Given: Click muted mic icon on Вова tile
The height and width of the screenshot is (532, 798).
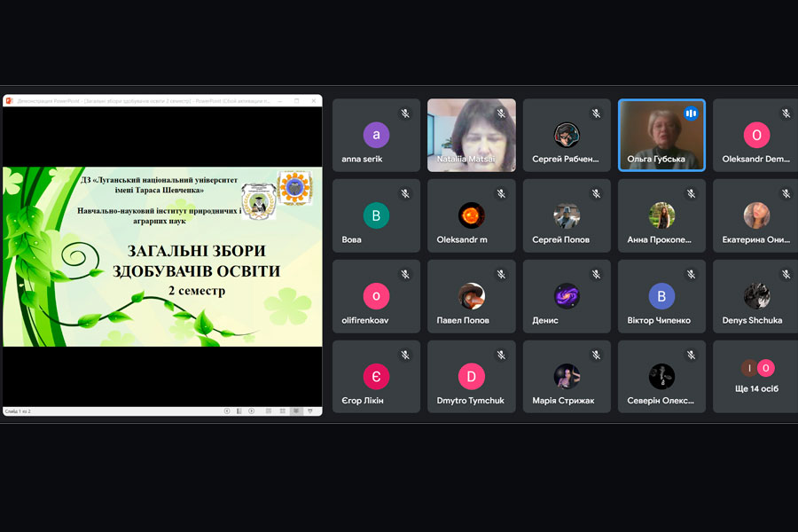Looking at the screenshot, I should (405, 193).
